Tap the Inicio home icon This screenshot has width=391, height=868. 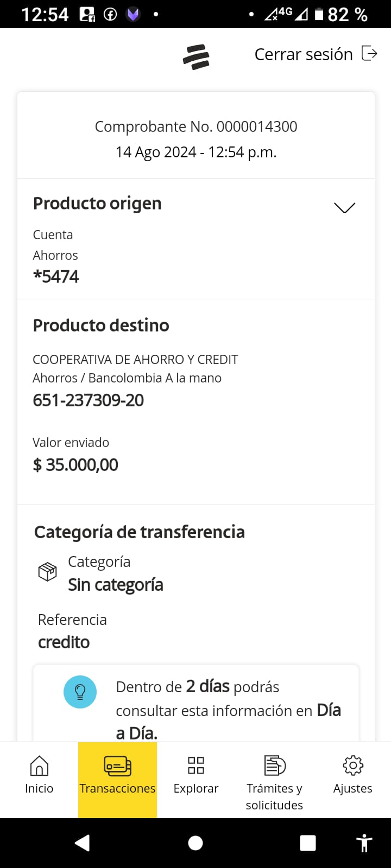(x=39, y=766)
